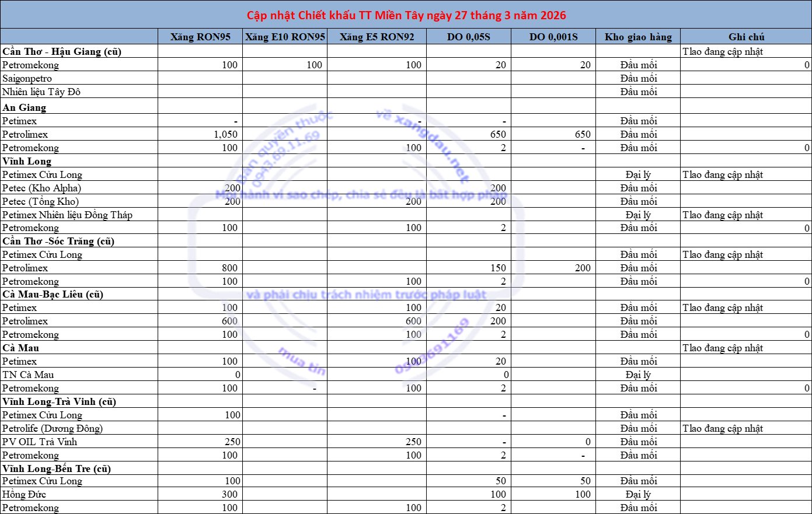Image resolution: width=812 pixels, height=514 pixels.
Task: Click the Hồng Đức row label
Action: coord(24,494)
